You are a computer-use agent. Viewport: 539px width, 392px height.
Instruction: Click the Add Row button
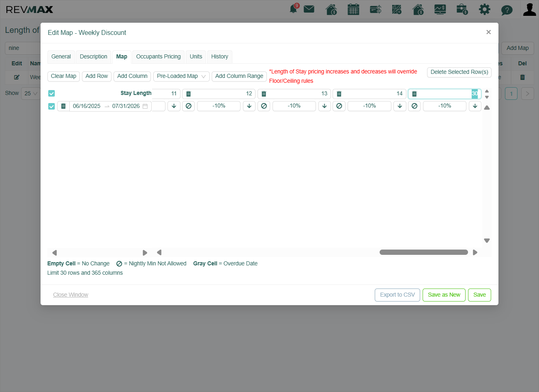click(97, 76)
